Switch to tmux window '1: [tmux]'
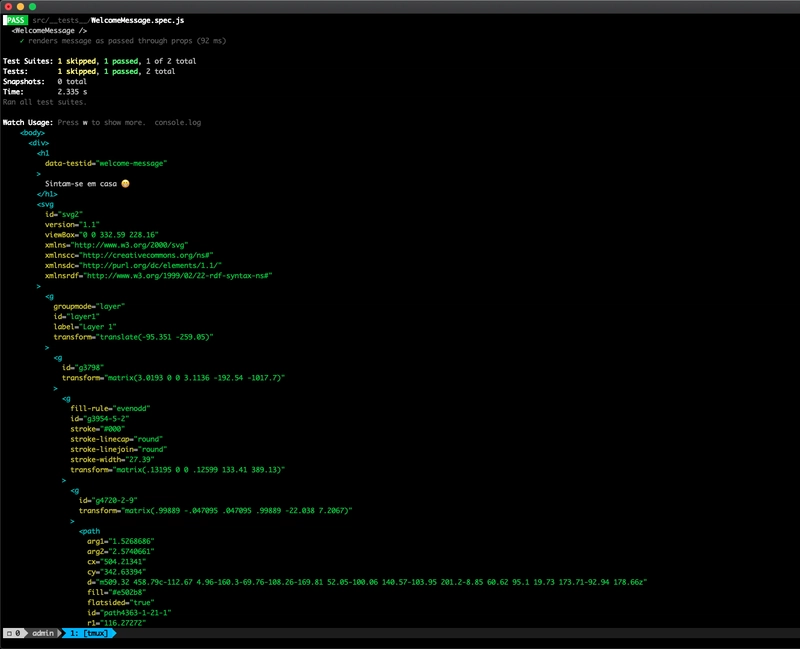 [89, 633]
